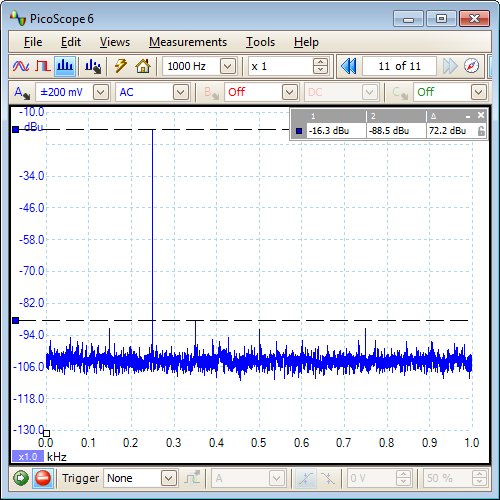Click the Home icon

click(143, 66)
